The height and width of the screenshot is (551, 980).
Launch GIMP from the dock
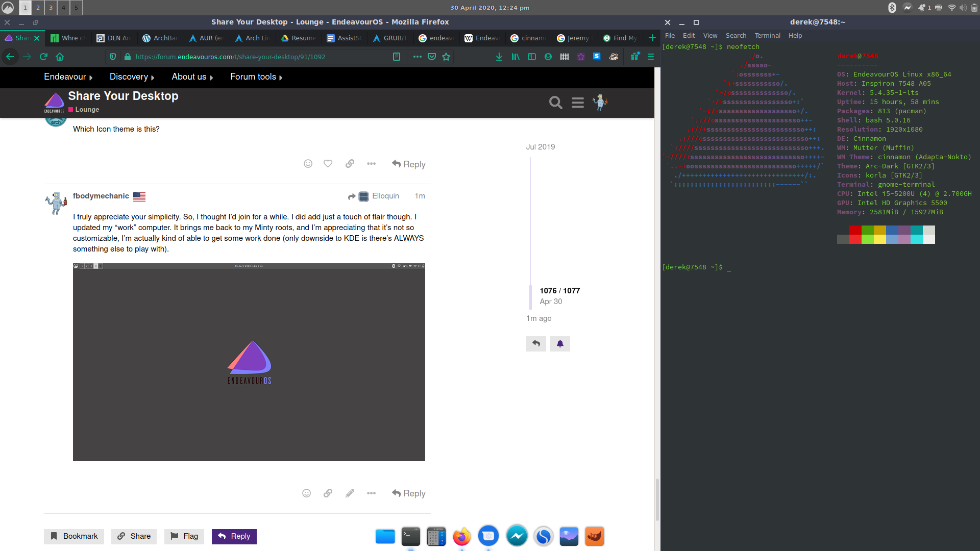[595, 537]
